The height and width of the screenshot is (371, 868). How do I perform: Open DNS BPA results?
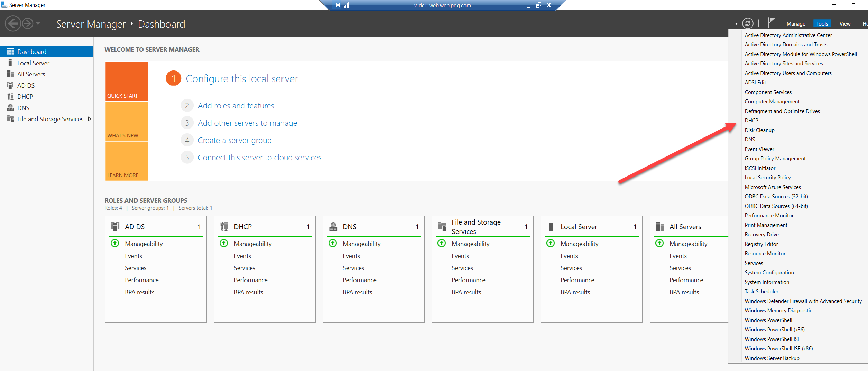point(358,292)
